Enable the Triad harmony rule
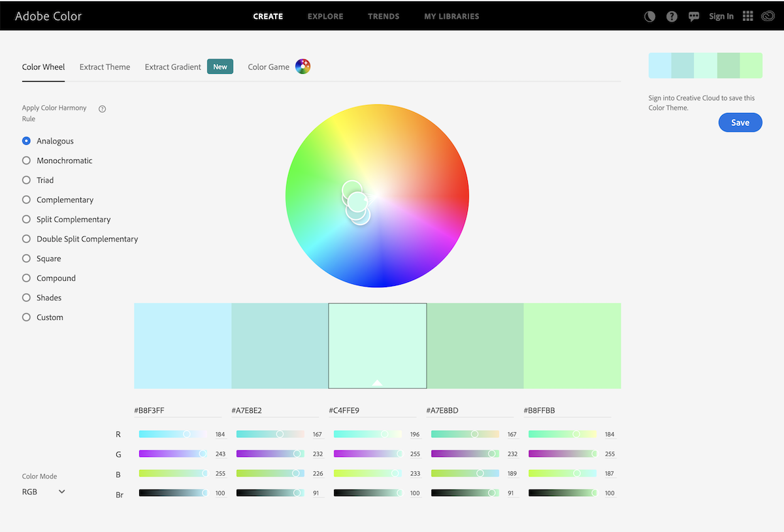 (26, 180)
